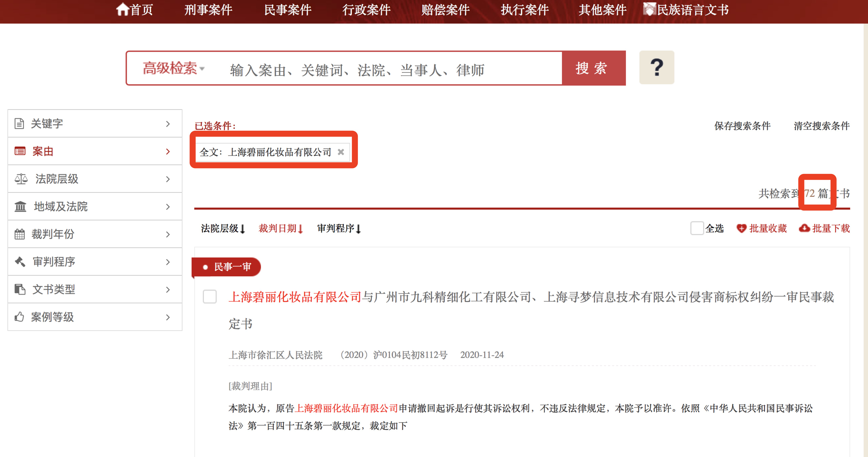The image size is (868, 457).
Task: Click the 法院层级 scales icon
Action: click(21, 179)
